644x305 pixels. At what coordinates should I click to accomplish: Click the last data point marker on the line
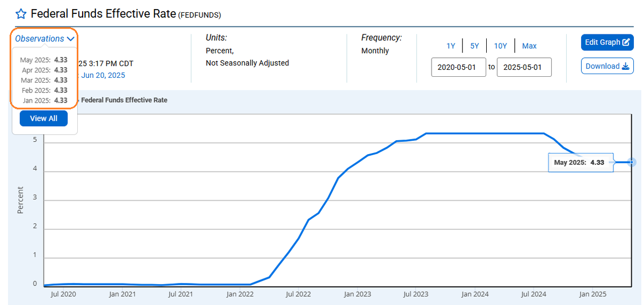(x=632, y=162)
